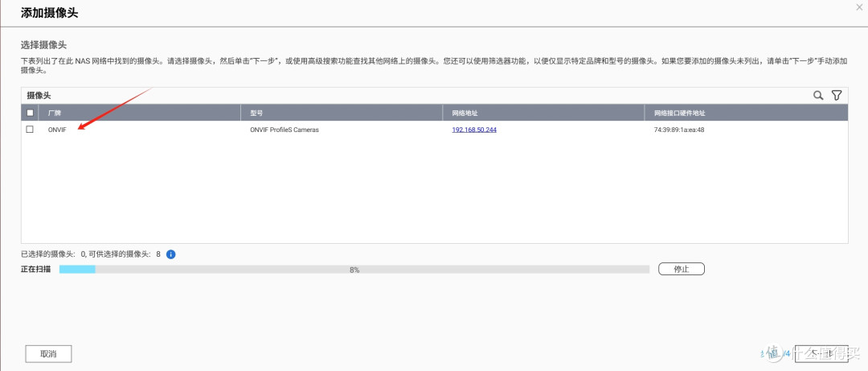Open the camera search magnifier icon

tap(817, 96)
